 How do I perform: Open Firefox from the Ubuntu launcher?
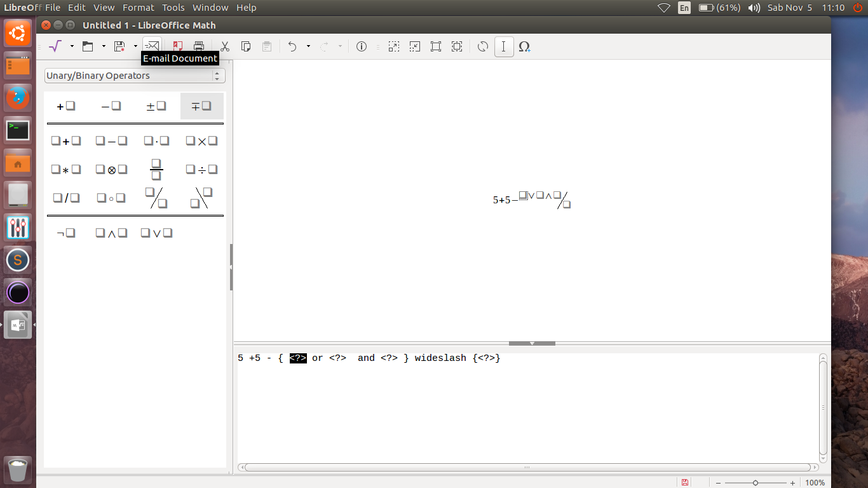point(18,97)
